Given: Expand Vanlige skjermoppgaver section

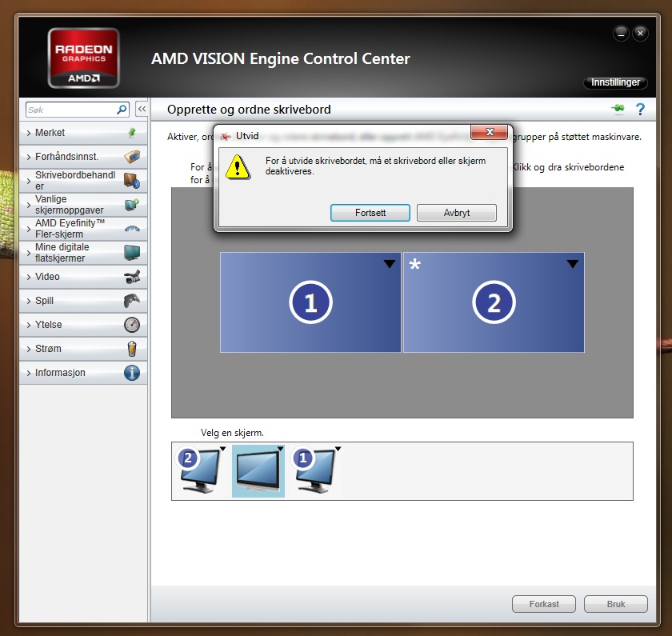Looking at the screenshot, I should pos(83,205).
